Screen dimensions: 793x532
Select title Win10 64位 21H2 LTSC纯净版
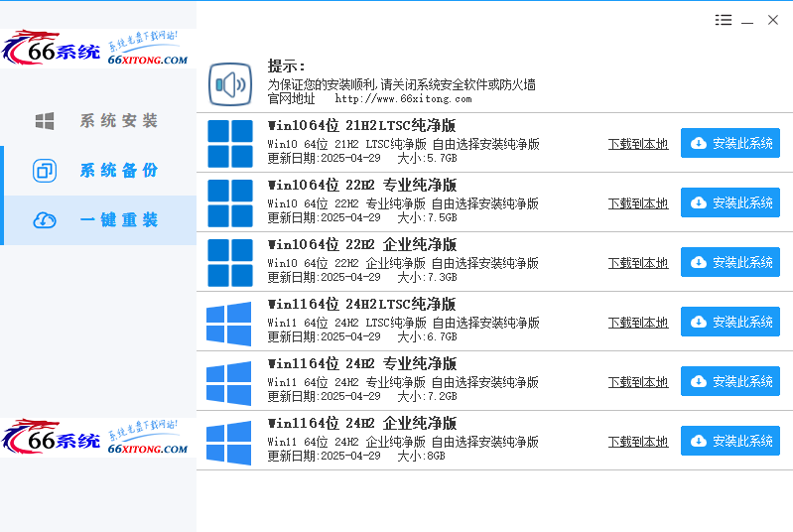click(361, 125)
